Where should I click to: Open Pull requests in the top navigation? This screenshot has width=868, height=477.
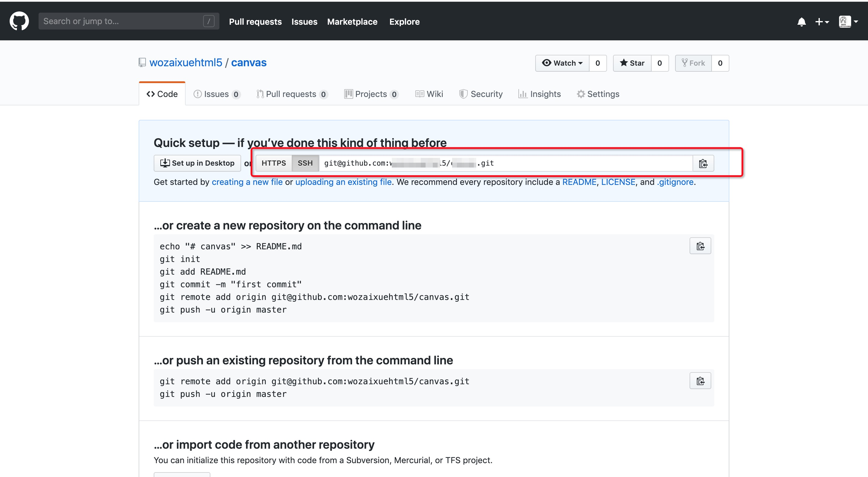pos(255,22)
